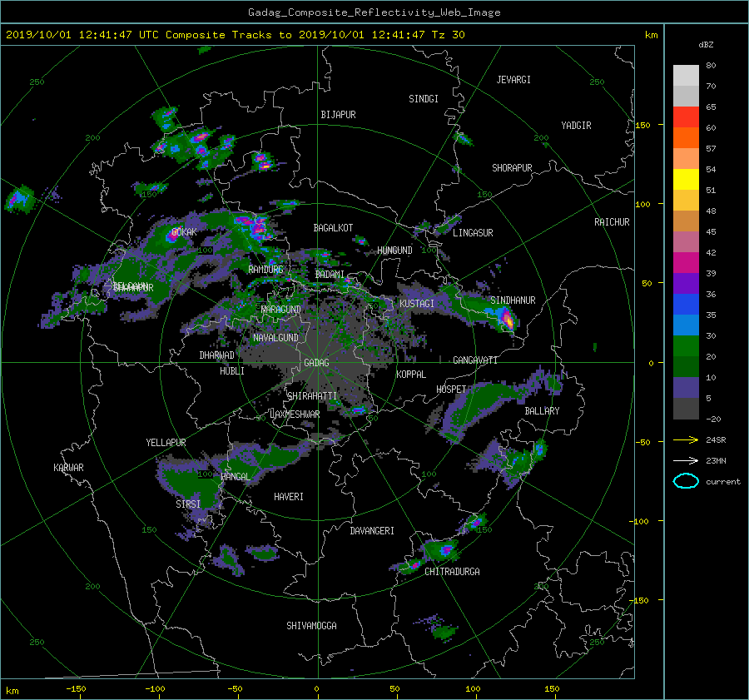Click the SHIRAHATTI city label

(x=312, y=396)
